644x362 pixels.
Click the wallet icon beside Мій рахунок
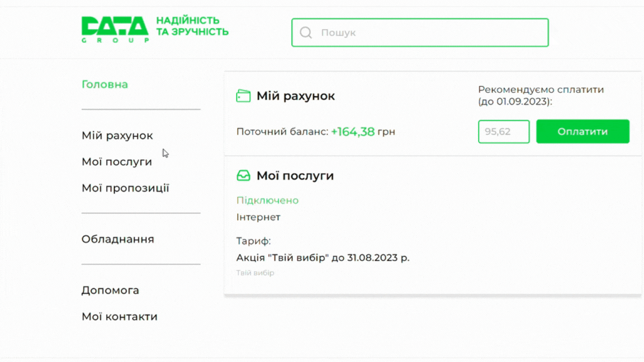coord(243,96)
